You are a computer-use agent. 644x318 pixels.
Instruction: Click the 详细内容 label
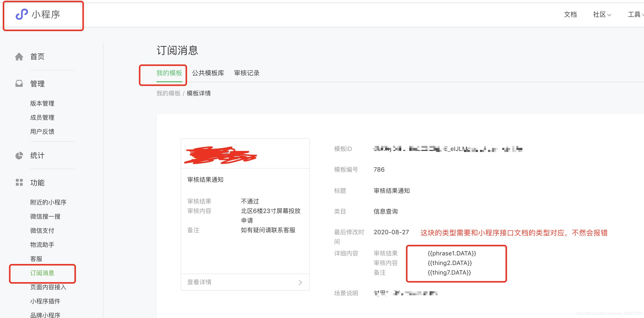pos(346,253)
